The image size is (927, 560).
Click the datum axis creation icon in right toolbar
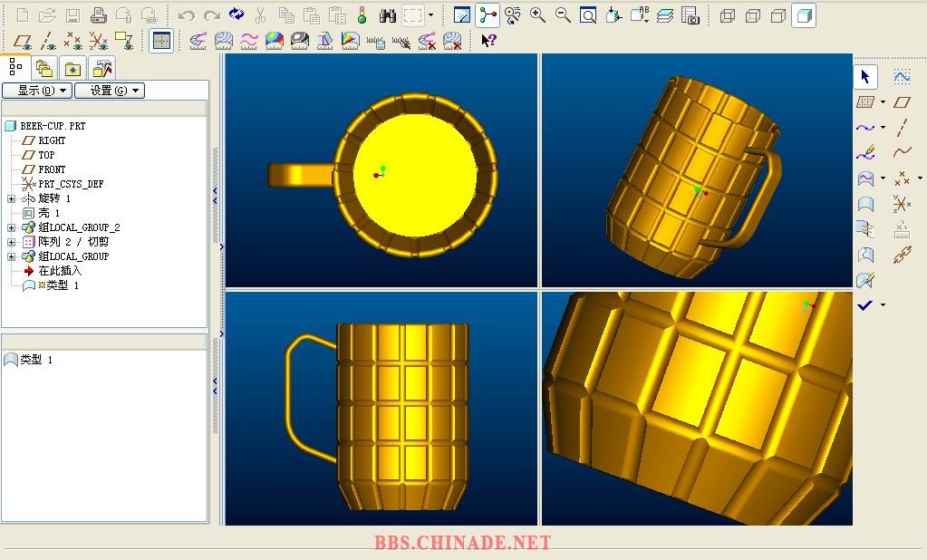click(x=902, y=128)
